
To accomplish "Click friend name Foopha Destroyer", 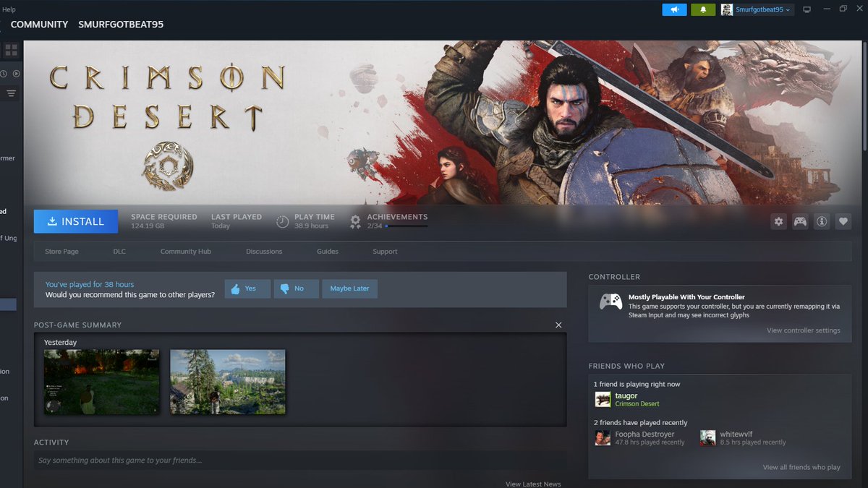I will (644, 435).
